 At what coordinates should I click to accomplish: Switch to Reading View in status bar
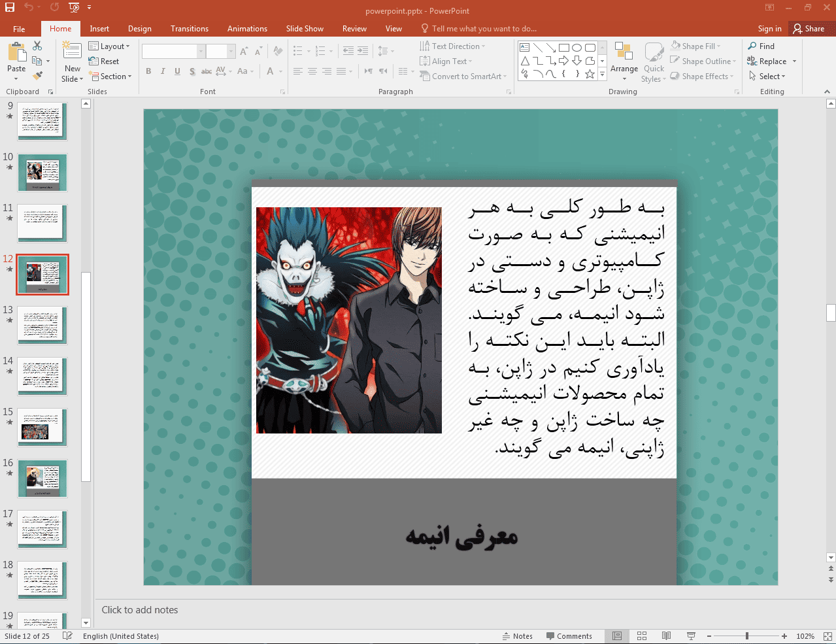pos(666,636)
